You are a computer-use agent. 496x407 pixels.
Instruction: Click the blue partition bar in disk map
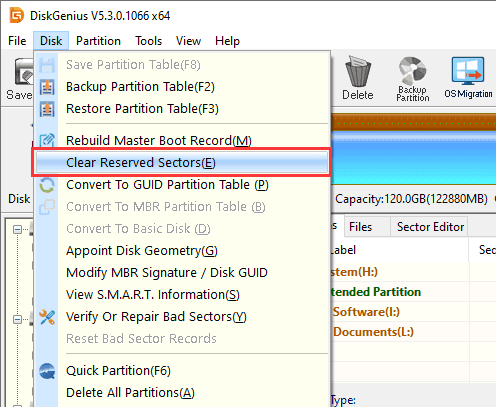[413, 157]
